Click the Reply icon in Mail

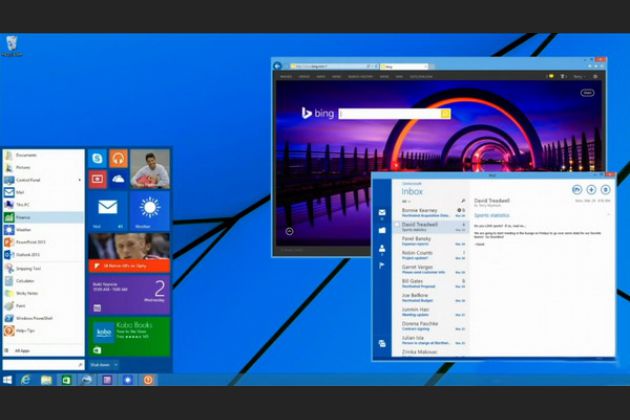pyautogui.click(x=577, y=189)
